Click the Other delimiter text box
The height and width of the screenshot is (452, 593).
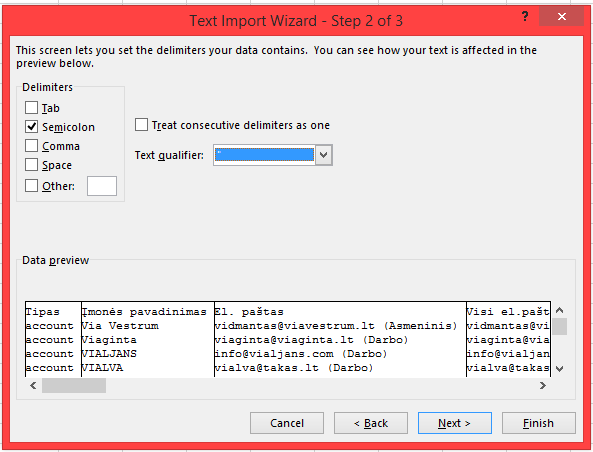[102, 186]
